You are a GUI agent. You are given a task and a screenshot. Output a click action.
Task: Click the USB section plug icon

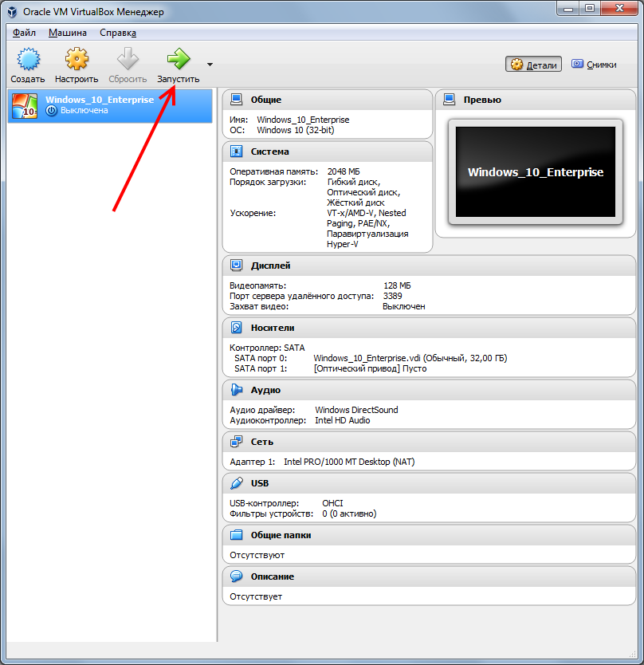[x=236, y=483]
